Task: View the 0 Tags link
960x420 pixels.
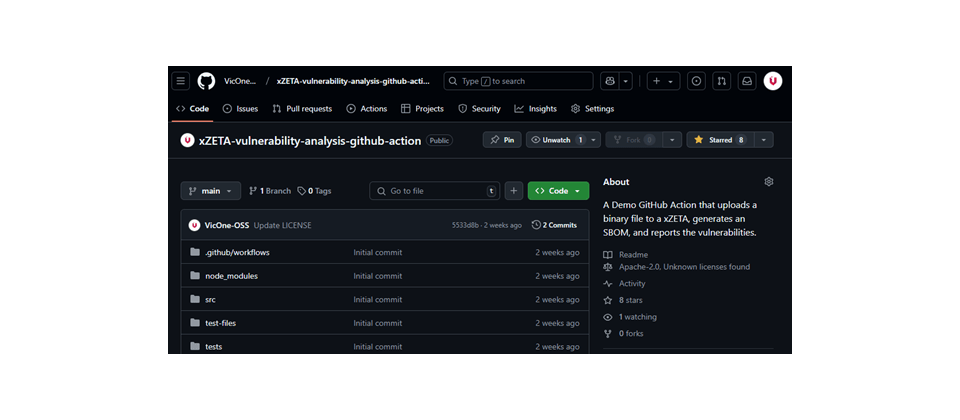Action: pyautogui.click(x=314, y=191)
